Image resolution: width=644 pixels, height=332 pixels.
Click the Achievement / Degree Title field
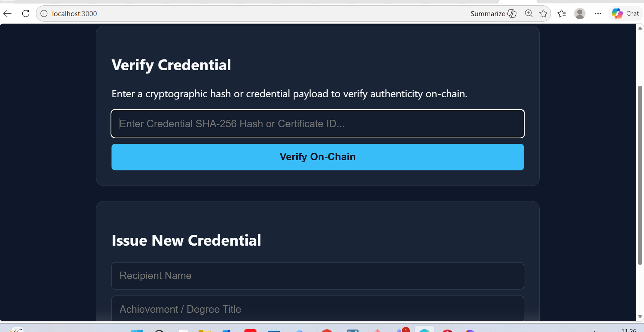[318, 309]
